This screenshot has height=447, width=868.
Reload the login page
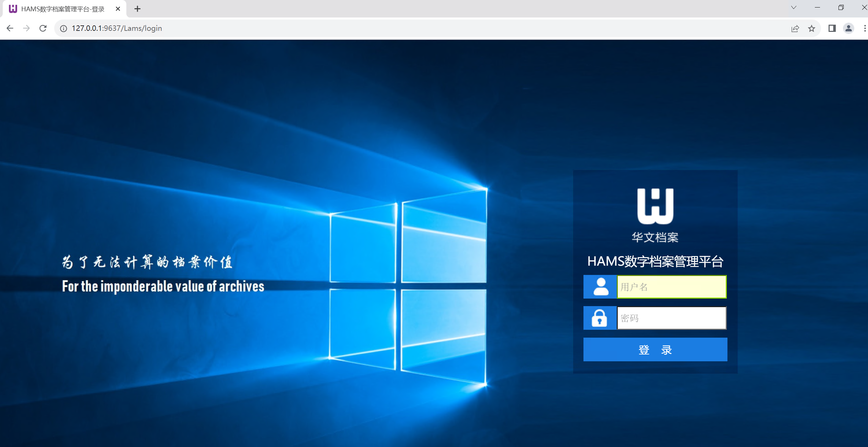coord(43,28)
